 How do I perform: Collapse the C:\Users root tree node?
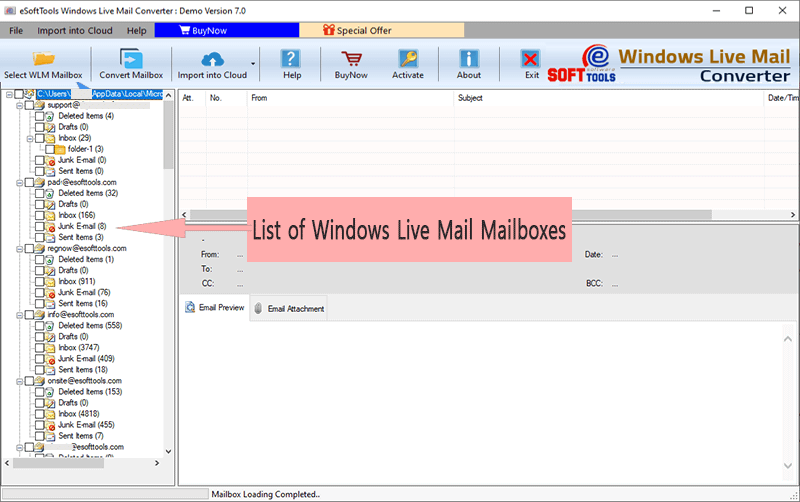click(x=9, y=94)
